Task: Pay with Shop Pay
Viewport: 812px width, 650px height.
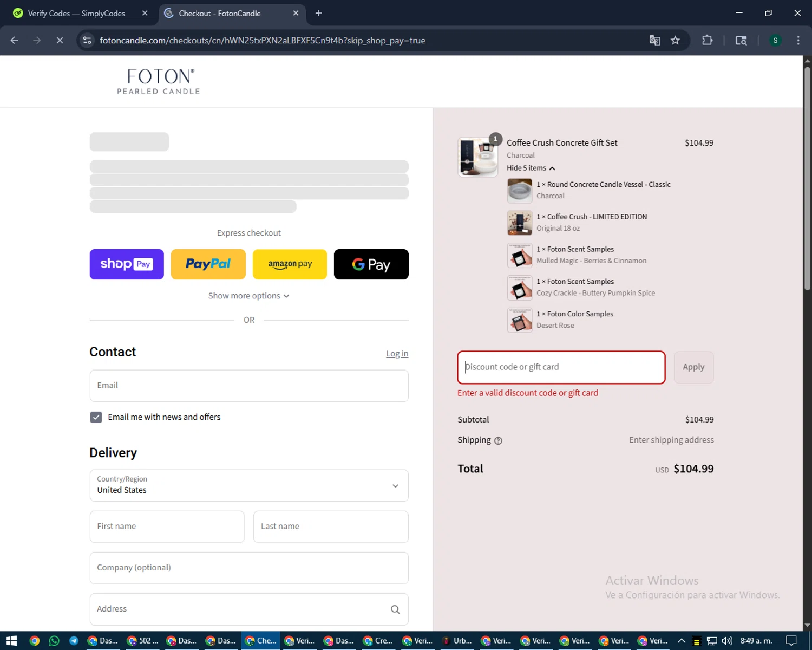Action: click(x=127, y=264)
